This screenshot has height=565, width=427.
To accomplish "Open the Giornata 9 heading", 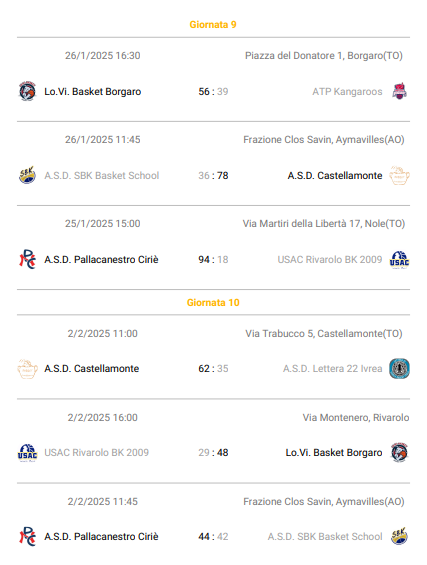I will (213, 25).
